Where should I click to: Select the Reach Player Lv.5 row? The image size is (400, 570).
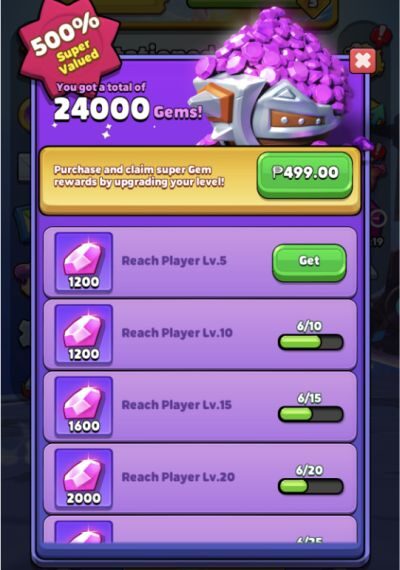pos(200,262)
